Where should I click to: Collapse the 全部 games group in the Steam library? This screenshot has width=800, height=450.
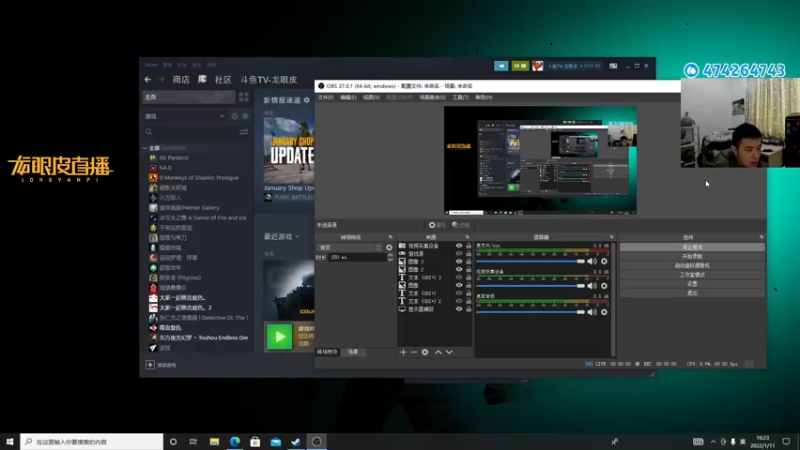click(145, 148)
